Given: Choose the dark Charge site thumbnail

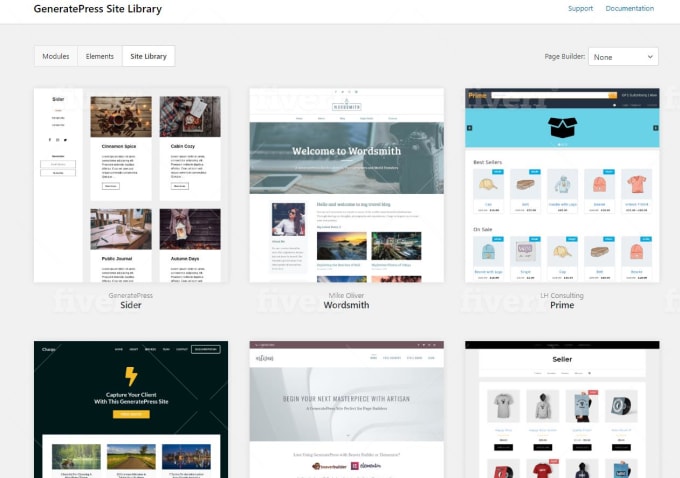Looking at the screenshot, I should [x=131, y=409].
